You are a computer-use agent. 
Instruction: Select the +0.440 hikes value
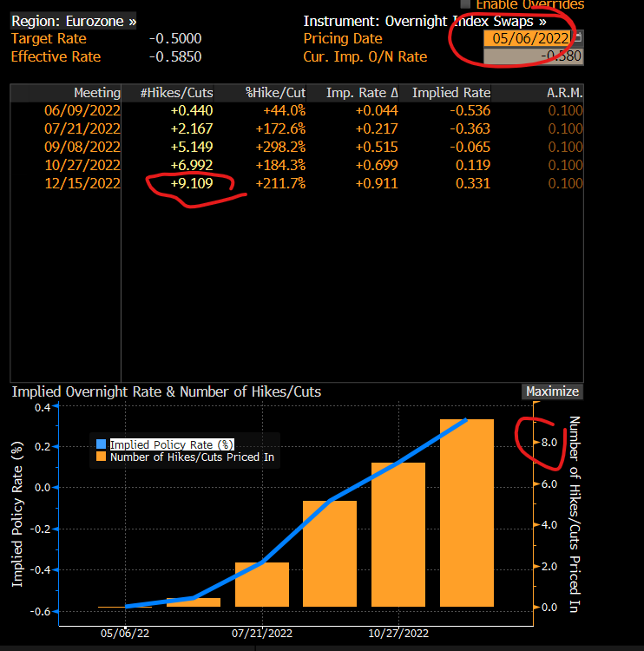click(x=192, y=110)
